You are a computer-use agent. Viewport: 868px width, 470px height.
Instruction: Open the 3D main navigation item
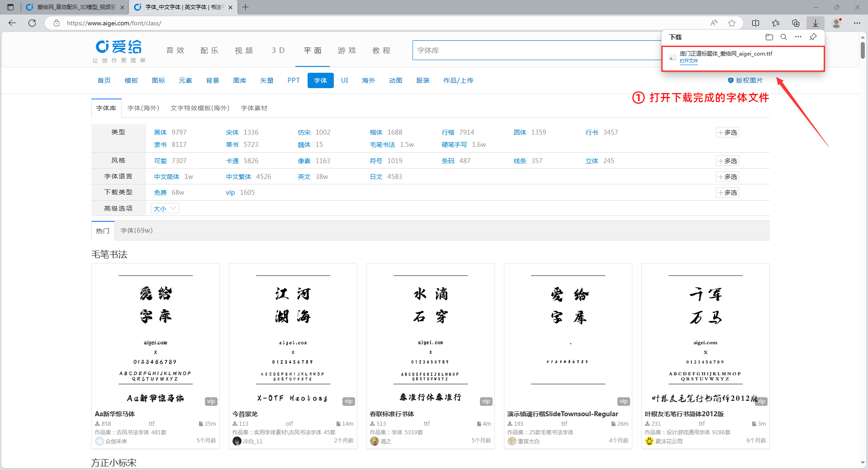click(278, 51)
